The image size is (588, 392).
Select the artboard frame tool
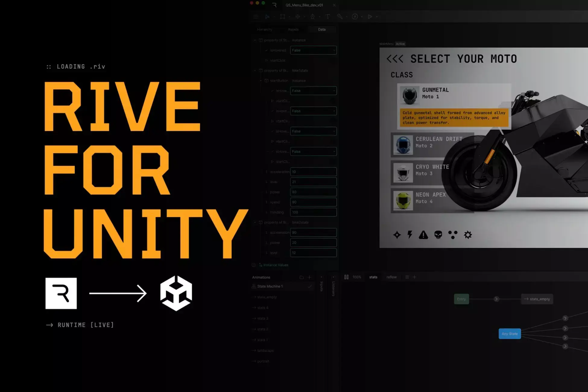point(282,17)
